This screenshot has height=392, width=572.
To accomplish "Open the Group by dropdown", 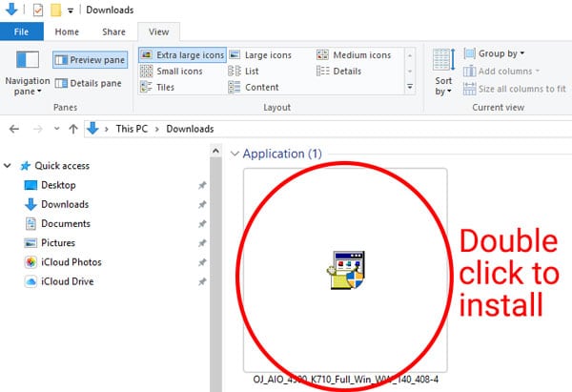I will [494, 53].
